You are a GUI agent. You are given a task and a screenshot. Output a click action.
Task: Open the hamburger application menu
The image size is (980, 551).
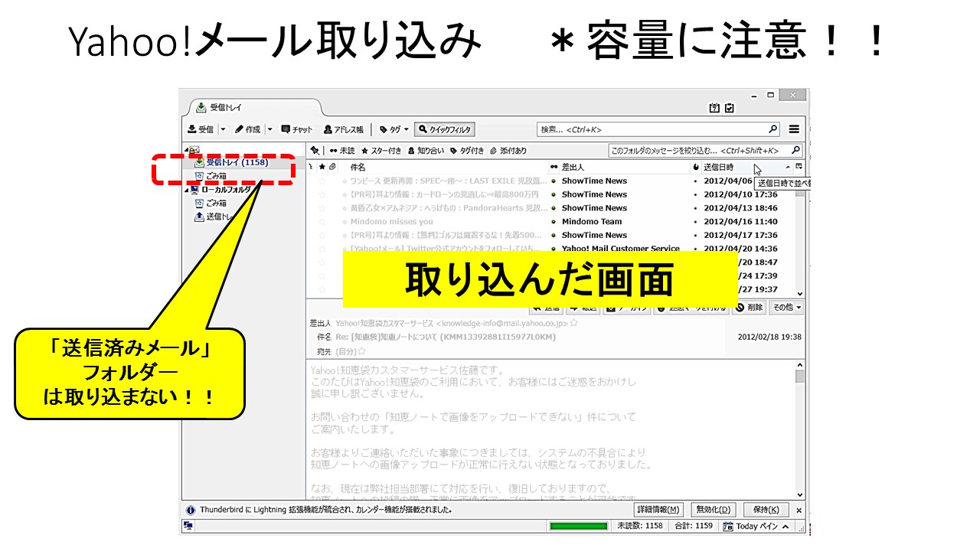tap(794, 129)
